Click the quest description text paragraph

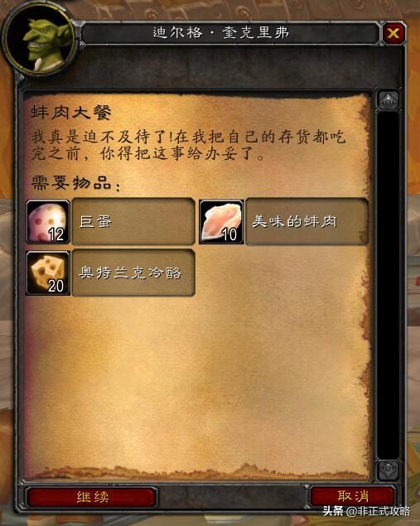(x=189, y=145)
